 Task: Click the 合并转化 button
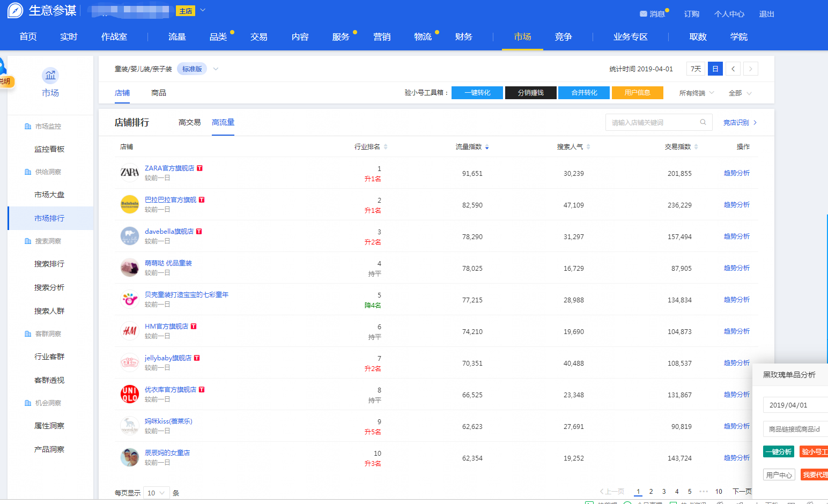point(584,93)
